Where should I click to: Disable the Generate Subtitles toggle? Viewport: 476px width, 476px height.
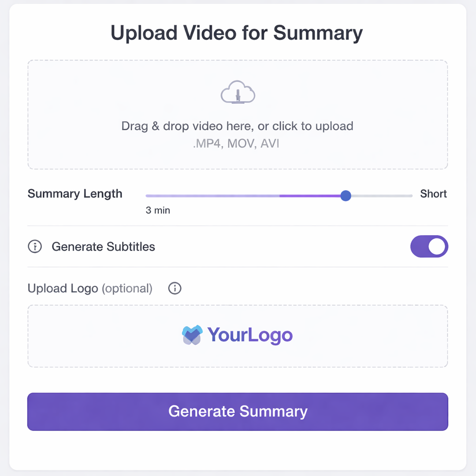[429, 247]
